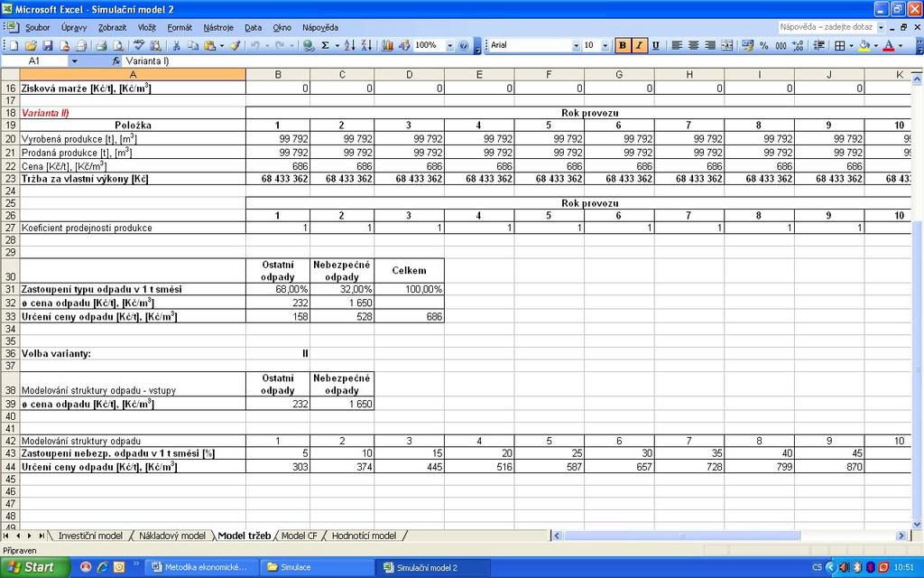The height and width of the screenshot is (578, 924).
Task: Print the sheet using the printer icon
Action: [x=101, y=45]
